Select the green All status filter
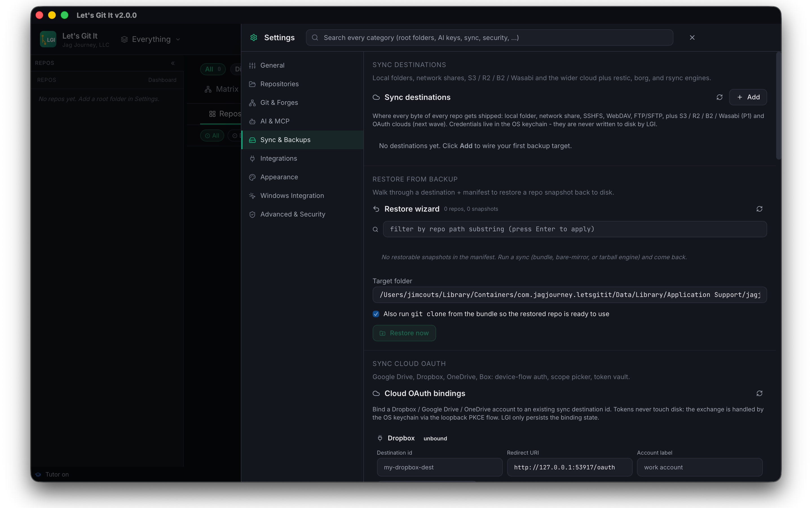 click(x=212, y=136)
